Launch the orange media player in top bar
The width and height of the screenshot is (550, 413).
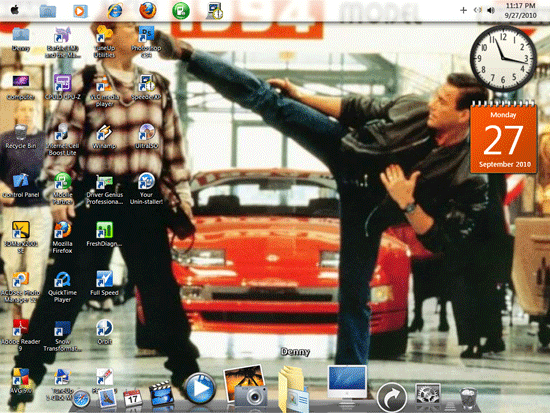click(80, 11)
